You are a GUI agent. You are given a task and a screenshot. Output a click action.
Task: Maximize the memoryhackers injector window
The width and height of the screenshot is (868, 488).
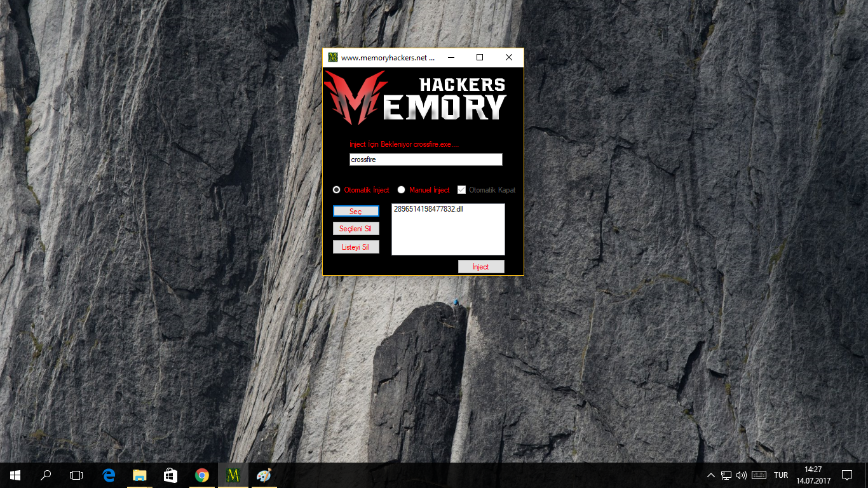(x=480, y=57)
